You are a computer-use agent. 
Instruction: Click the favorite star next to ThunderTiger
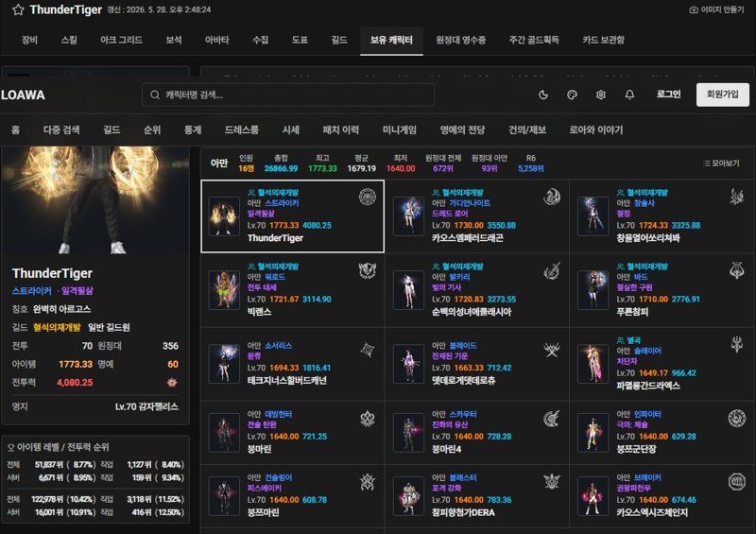click(x=18, y=9)
